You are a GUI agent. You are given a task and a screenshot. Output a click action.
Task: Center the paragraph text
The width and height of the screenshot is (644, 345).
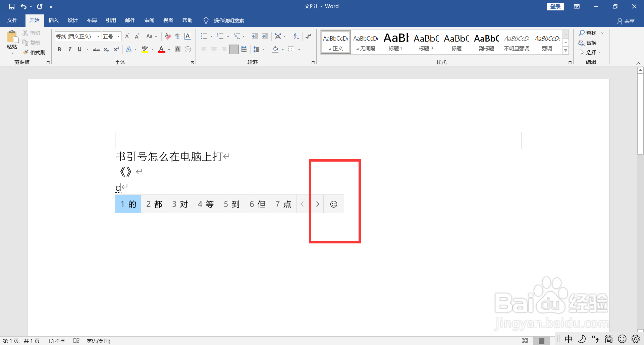pos(214,50)
